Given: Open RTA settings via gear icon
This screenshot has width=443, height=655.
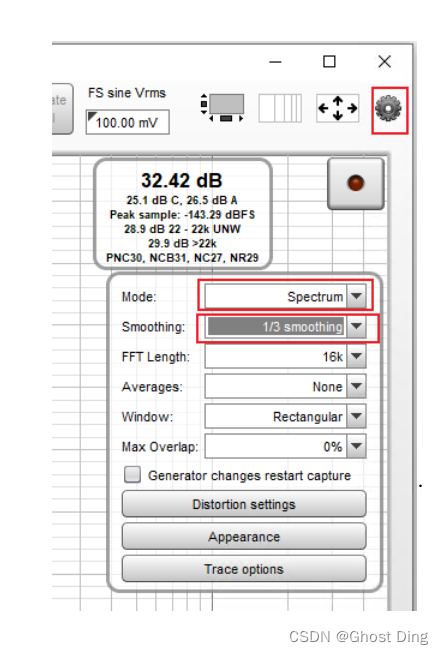Looking at the screenshot, I should point(388,109).
